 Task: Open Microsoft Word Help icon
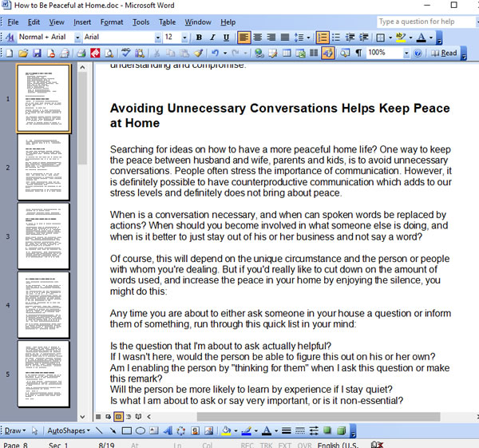[x=418, y=54]
